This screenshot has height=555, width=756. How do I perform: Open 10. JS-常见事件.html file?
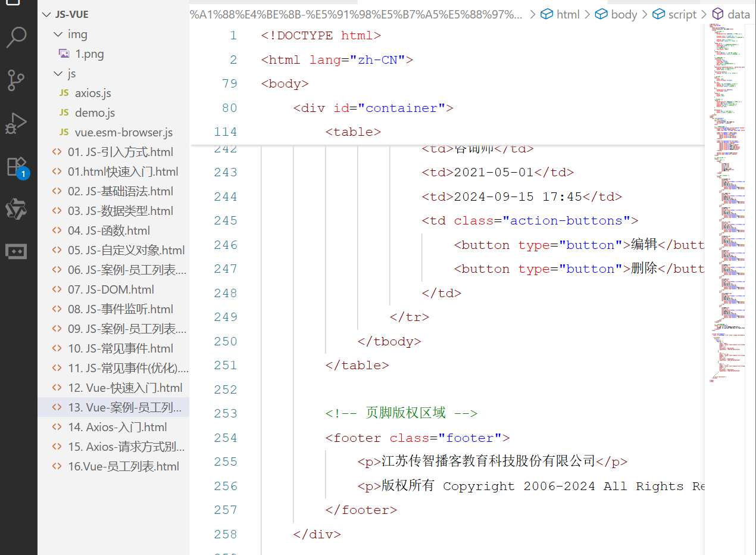coord(113,348)
